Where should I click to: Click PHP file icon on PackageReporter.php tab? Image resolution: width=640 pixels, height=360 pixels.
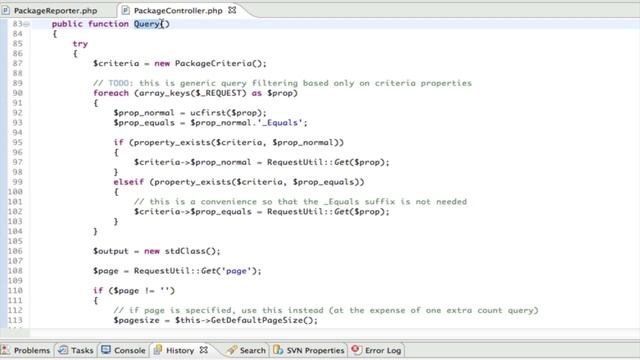(x=6, y=10)
